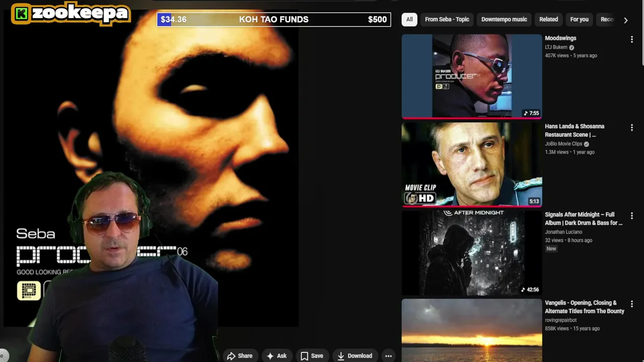Click the zookeepa Kick logo

click(70, 14)
